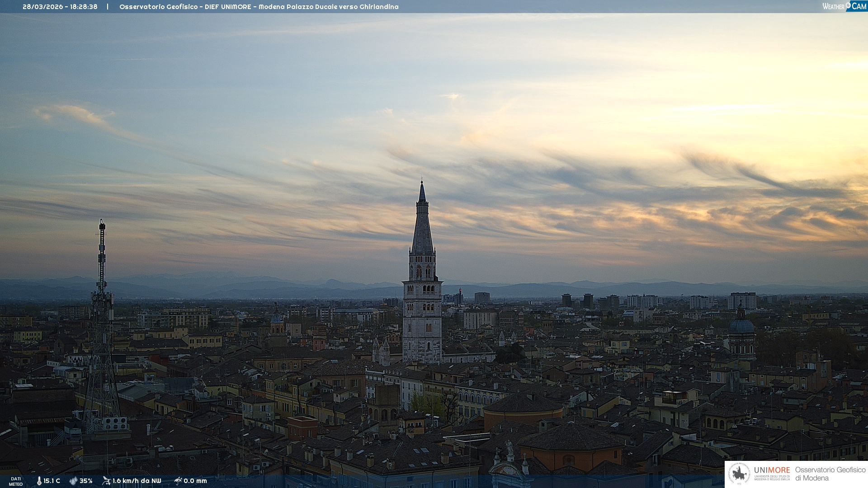The height and width of the screenshot is (488, 868).
Task: Select the DATI METEO label
Action: click(16, 481)
